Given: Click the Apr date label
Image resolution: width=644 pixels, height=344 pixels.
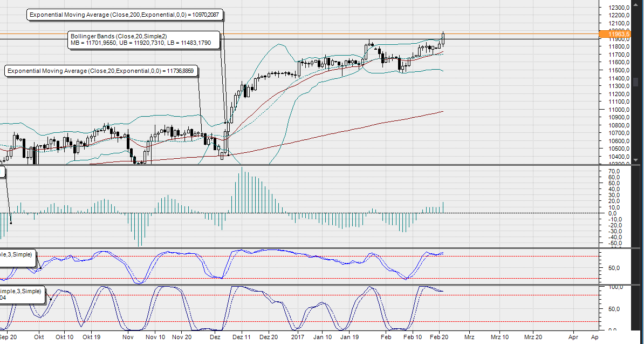Looking at the screenshot, I should (573, 337).
